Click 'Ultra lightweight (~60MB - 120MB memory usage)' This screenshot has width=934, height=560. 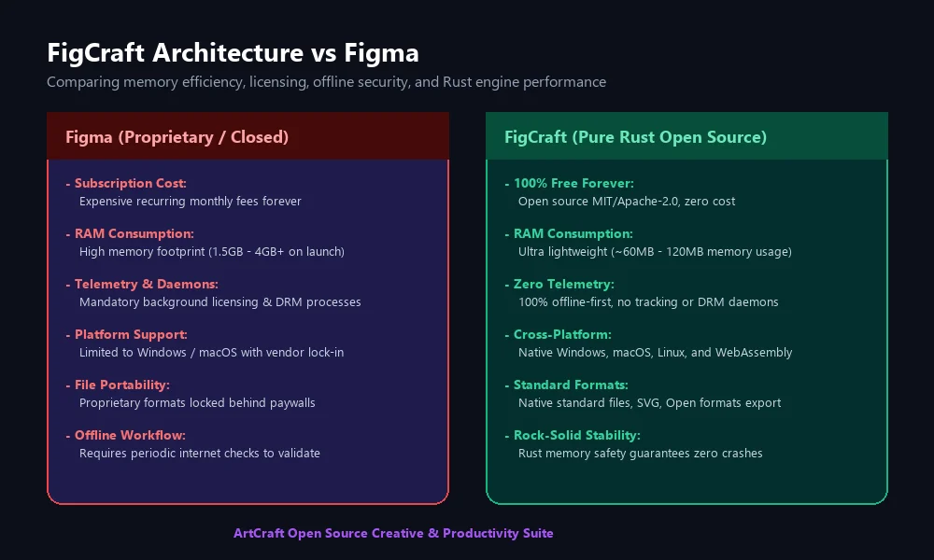click(x=655, y=252)
